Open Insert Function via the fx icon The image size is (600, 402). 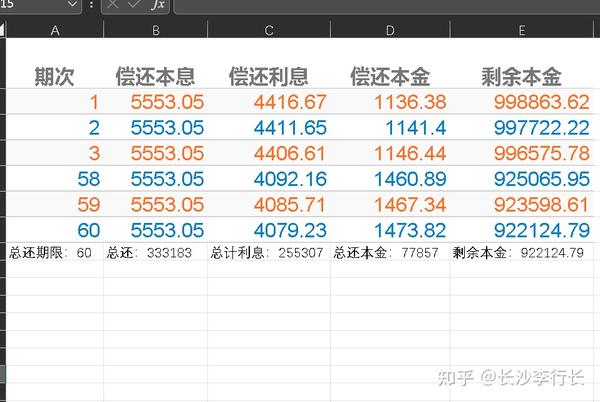[x=158, y=5]
